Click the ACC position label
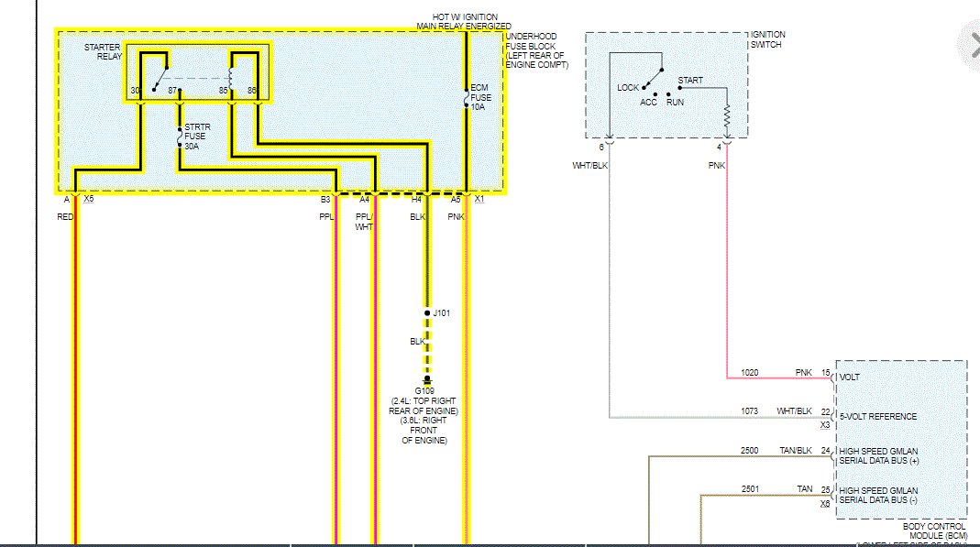The image size is (980, 547). (648, 103)
